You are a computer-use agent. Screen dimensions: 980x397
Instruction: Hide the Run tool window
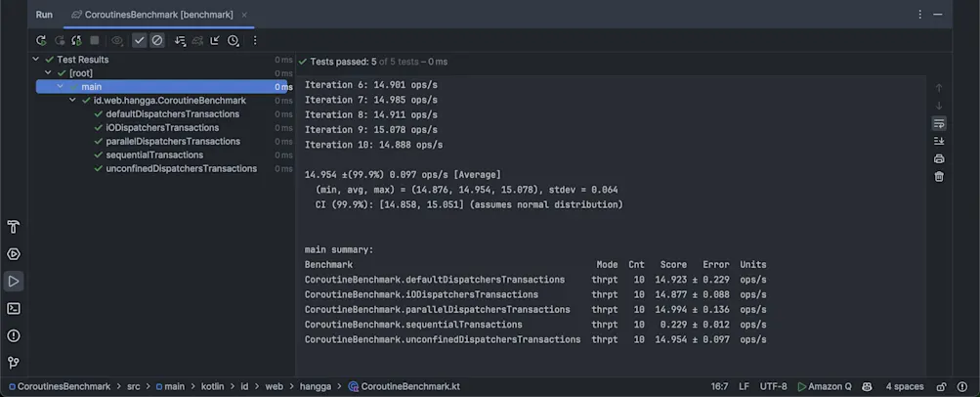point(938,15)
